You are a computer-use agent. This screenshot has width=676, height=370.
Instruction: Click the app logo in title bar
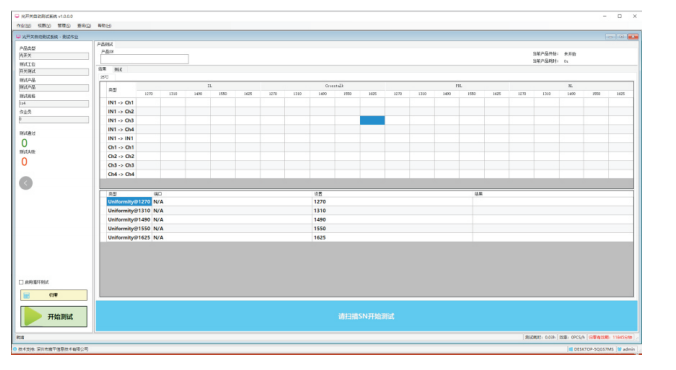click(17, 16)
